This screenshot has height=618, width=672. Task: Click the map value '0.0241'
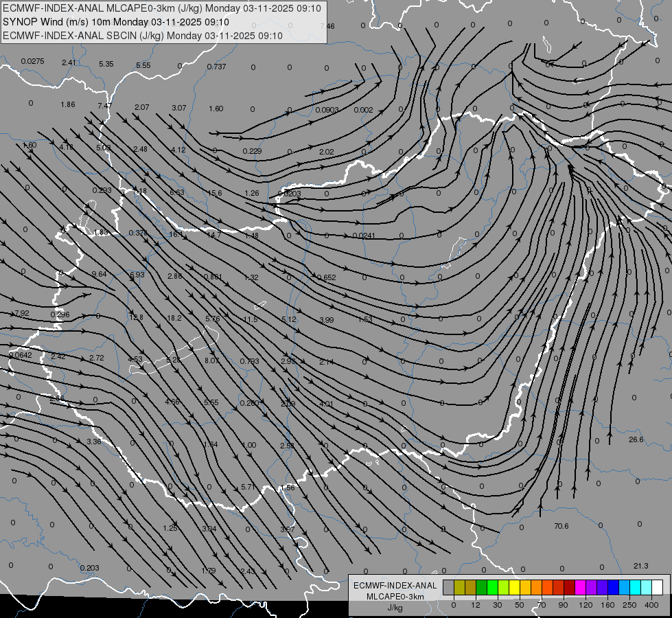coord(363,236)
